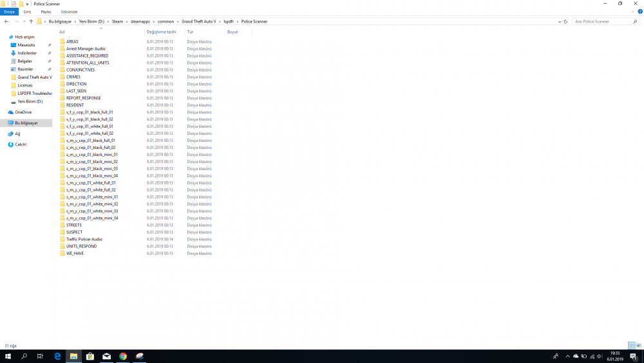Select the Arrest Manager Audio folder
The image size is (644, 363).
pyautogui.click(x=86, y=48)
